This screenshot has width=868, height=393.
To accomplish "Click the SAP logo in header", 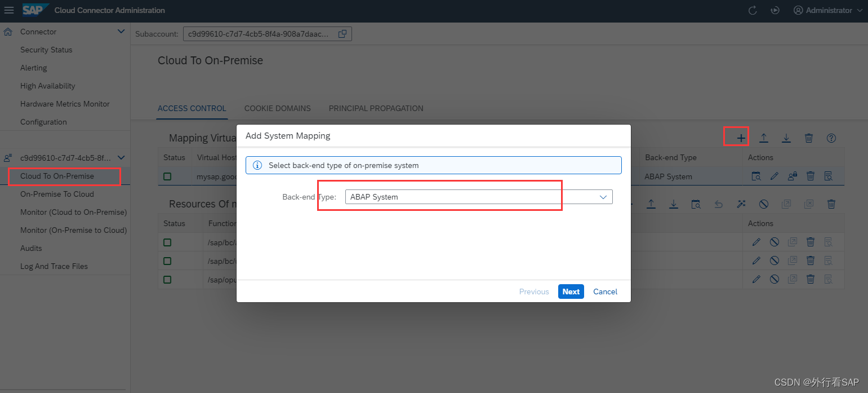I will (x=35, y=10).
